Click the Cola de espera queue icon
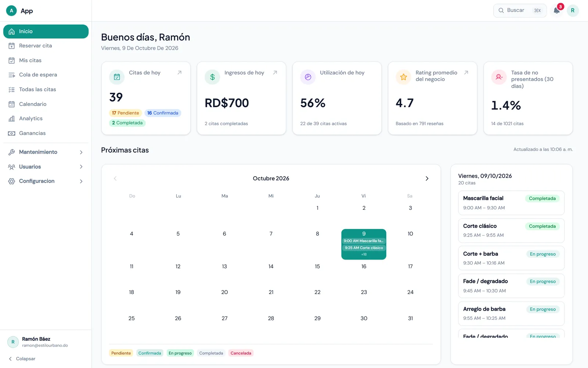Viewport: 588px width, 368px height. 12,75
